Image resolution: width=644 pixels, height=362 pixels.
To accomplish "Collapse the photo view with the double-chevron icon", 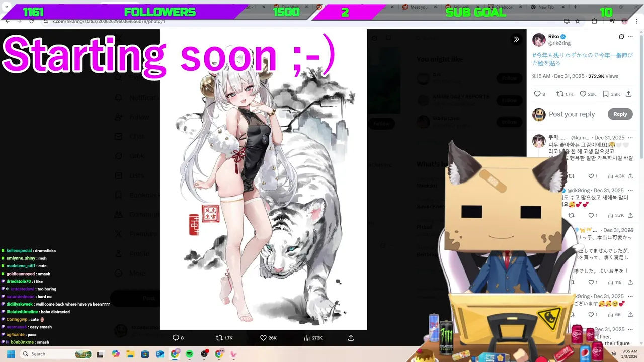I will tap(516, 39).
